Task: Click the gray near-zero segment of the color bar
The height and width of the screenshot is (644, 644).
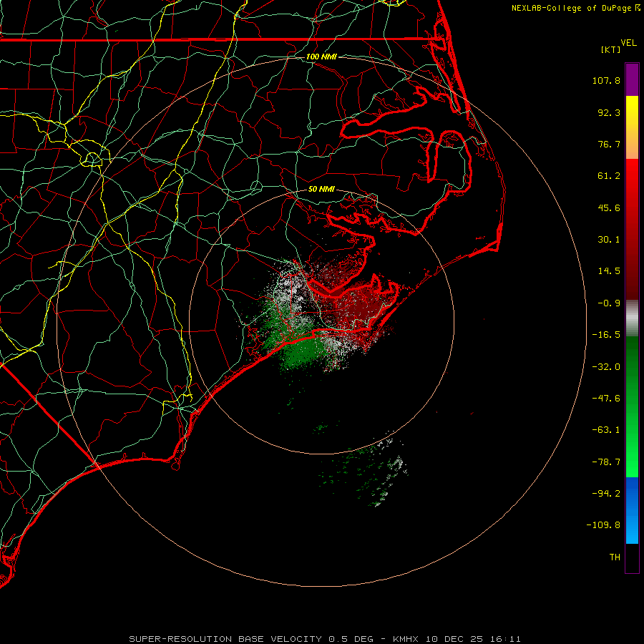Action: coord(632,318)
